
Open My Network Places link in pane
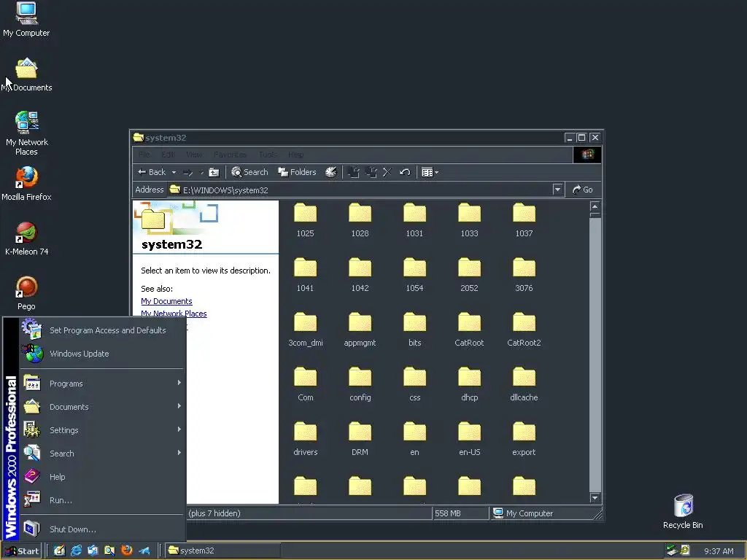pyautogui.click(x=174, y=314)
